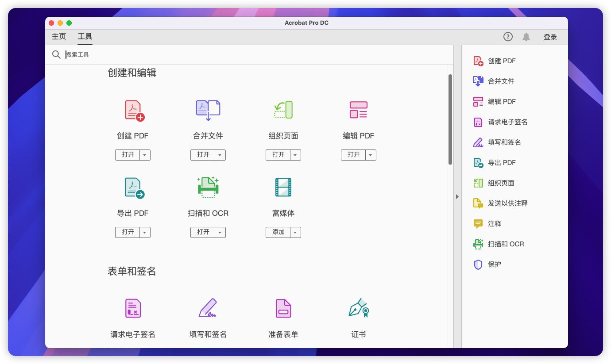Click the 保护 shield icon in sidebar
The height and width of the screenshot is (364, 611).
(478, 264)
